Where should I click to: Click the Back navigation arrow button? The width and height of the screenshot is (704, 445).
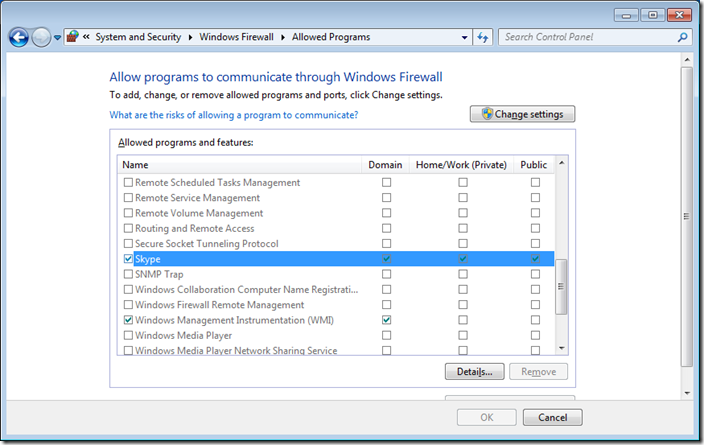18,37
